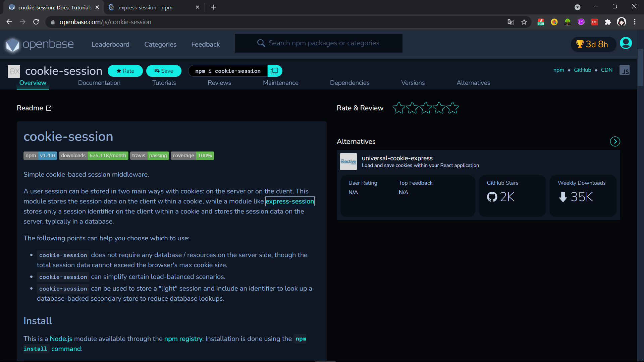
Task: Click the trophy countdown badge
Action: pyautogui.click(x=593, y=44)
